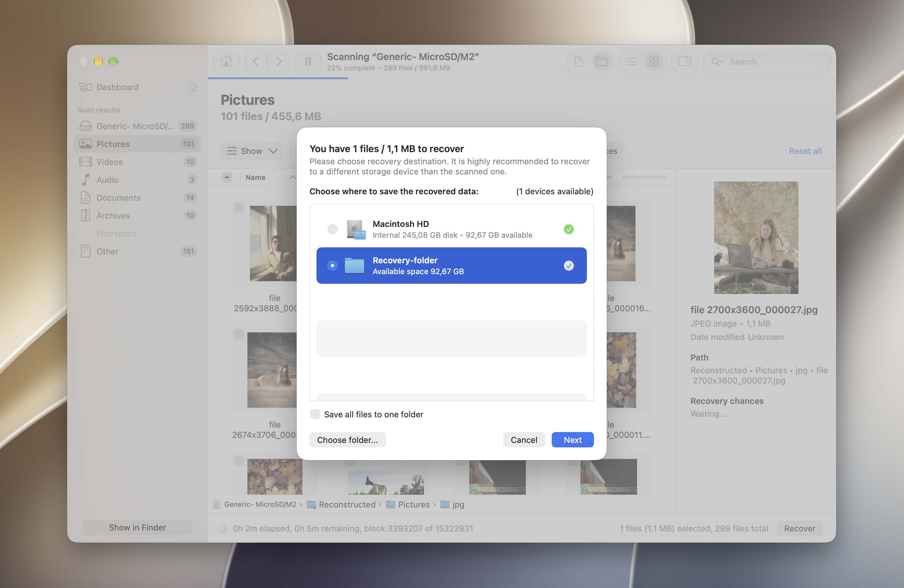Open Documents category in sidebar

[x=137, y=197]
